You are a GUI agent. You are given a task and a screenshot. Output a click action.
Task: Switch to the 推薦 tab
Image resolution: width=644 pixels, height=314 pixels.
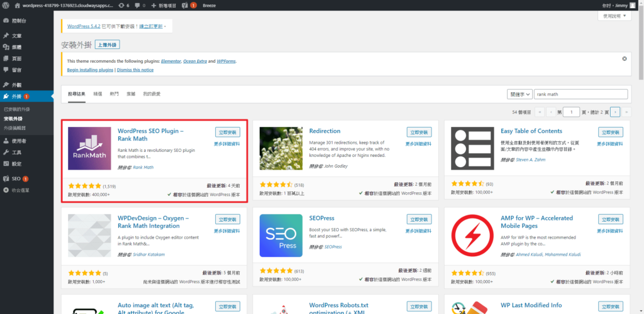(131, 94)
